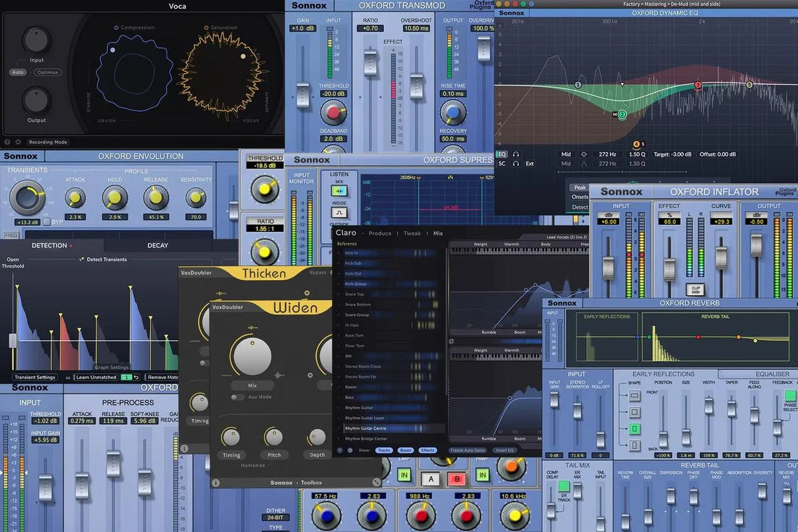Open the Claro settings gear icon

[350, 450]
